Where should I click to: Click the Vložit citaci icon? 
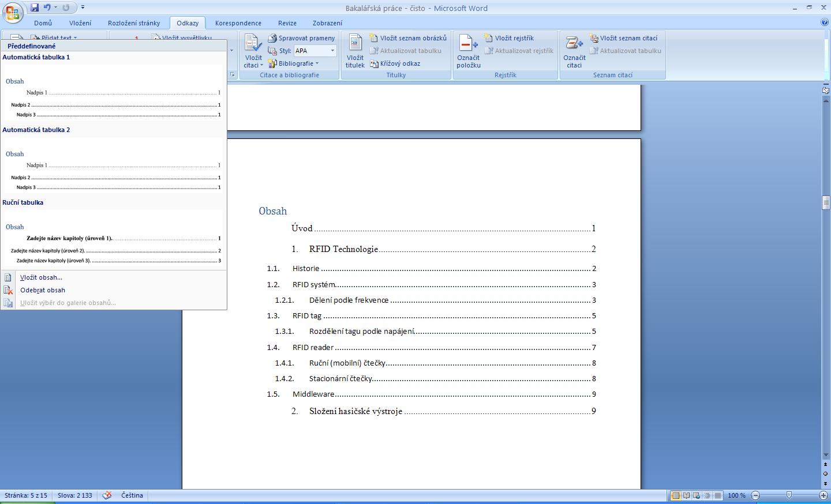pyautogui.click(x=253, y=43)
